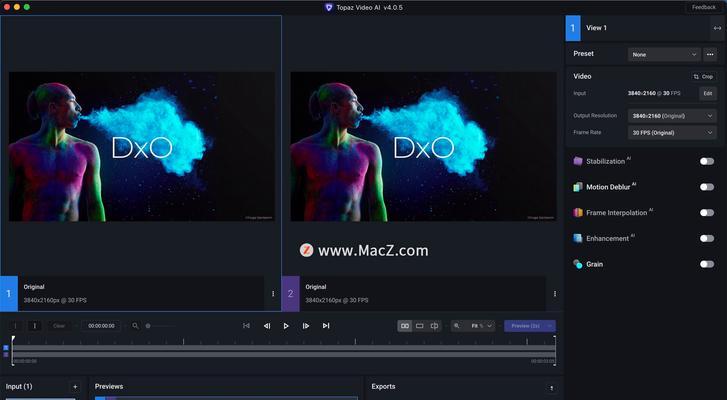The width and height of the screenshot is (727, 400).
Task: Open view 1 three-dot options menu
Action: point(273,293)
